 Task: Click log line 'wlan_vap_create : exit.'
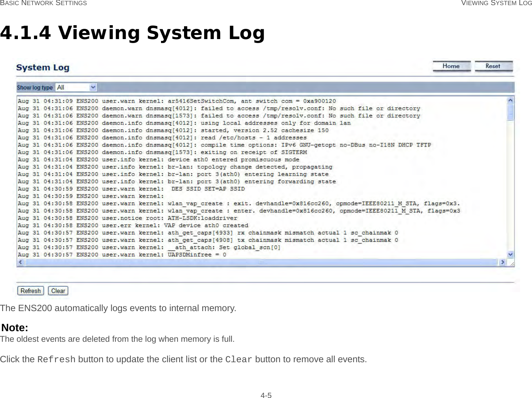(x=239, y=203)
